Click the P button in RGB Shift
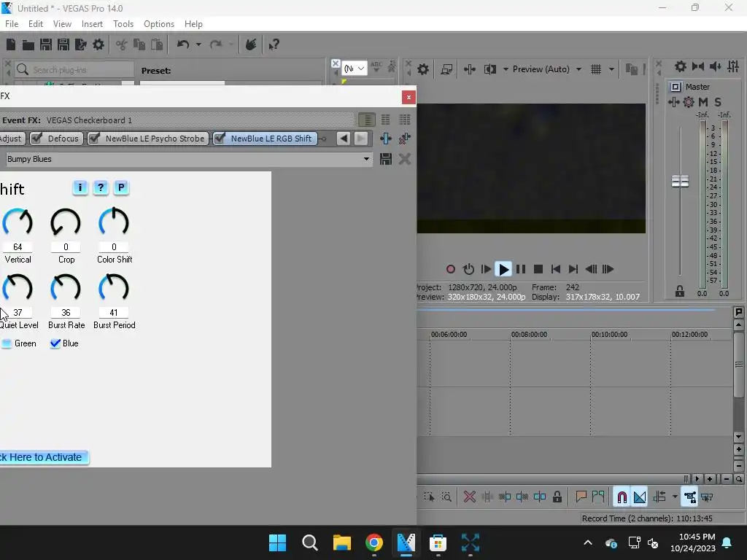Viewport: 747px width, 560px height. (x=121, y=187)
